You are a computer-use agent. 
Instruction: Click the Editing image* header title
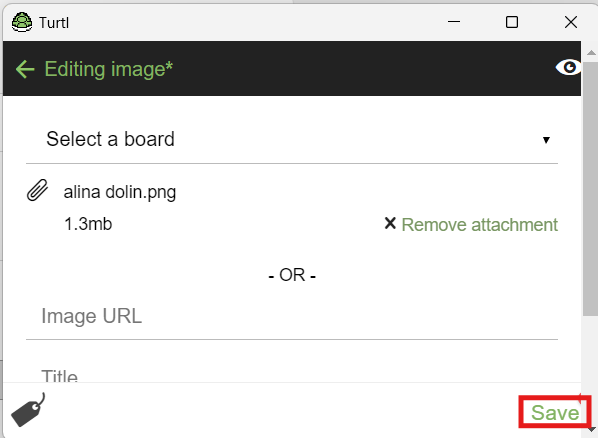point(109,69)
